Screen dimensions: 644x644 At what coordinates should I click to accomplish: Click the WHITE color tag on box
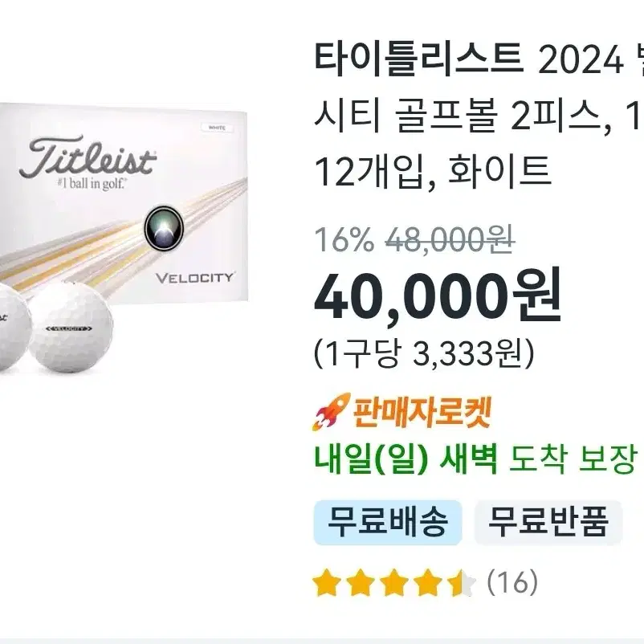pyautogui.click(x=217, y=128)
